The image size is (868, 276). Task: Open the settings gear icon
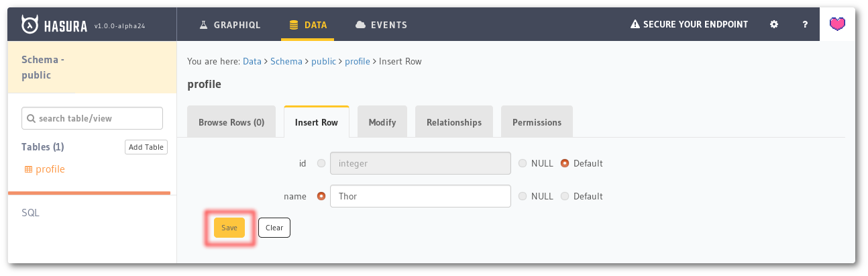tap(774, 25)
